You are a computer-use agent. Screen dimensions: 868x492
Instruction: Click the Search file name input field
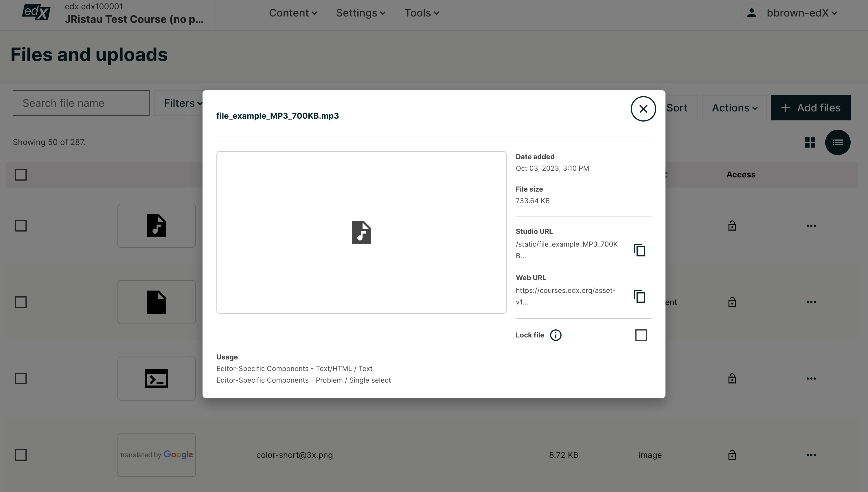click(81, 103)
